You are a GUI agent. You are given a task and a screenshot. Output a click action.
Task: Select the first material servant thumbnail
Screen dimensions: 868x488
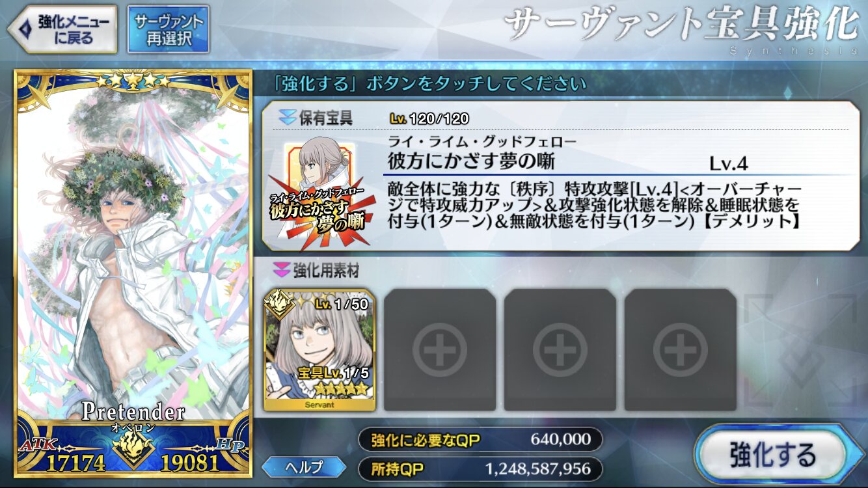[319, 349]
